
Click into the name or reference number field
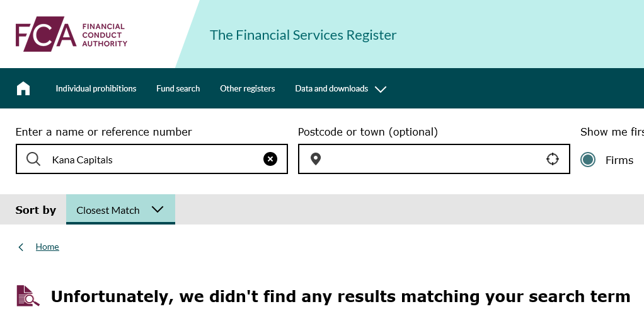pos(151,160)
